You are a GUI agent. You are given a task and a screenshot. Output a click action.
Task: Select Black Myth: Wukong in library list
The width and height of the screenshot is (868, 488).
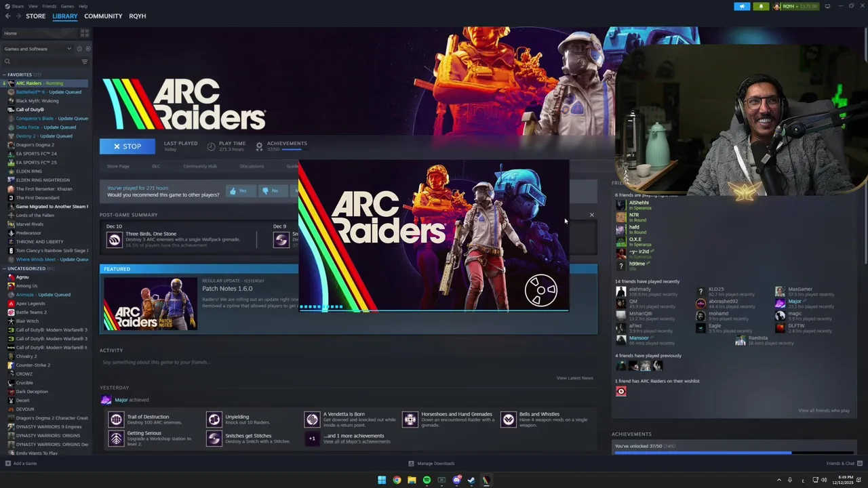pos(37,101)
